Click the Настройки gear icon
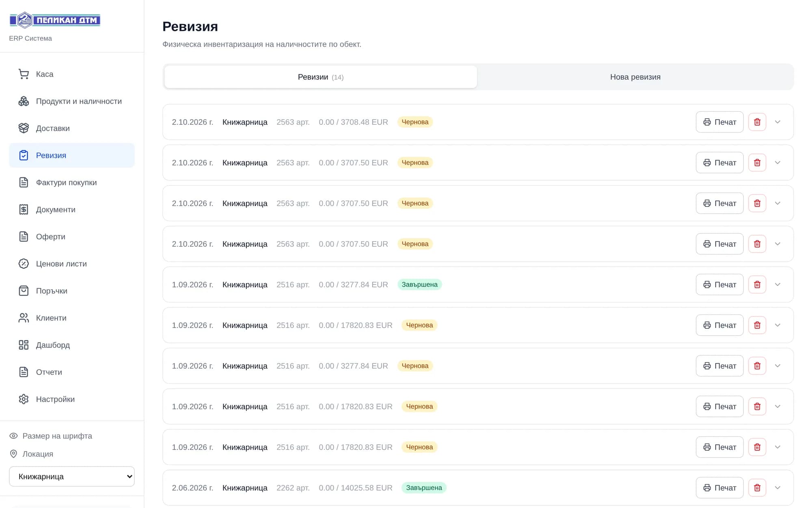This screenshot has height=508, width=812. 24,399
